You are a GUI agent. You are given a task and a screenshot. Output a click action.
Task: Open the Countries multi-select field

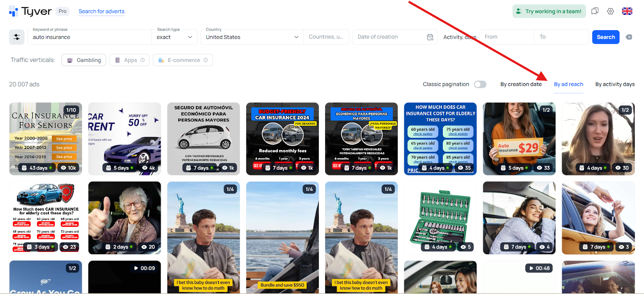[326, 37]
